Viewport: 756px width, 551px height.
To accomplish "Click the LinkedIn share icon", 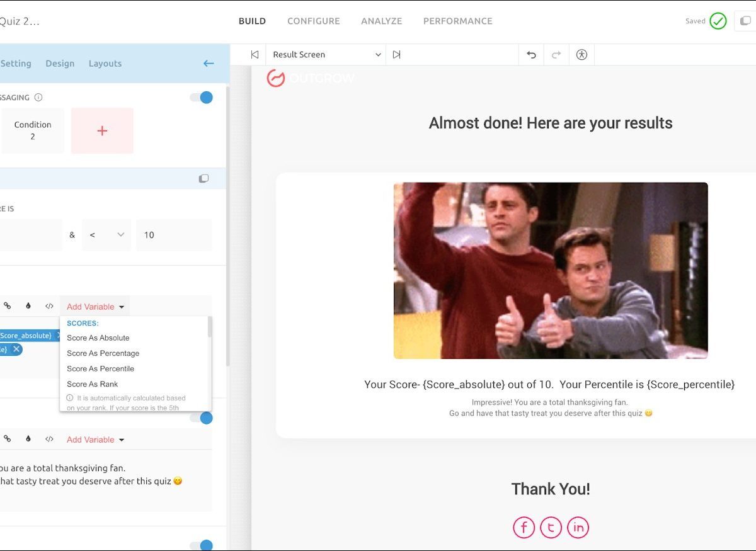I will 578,527.
